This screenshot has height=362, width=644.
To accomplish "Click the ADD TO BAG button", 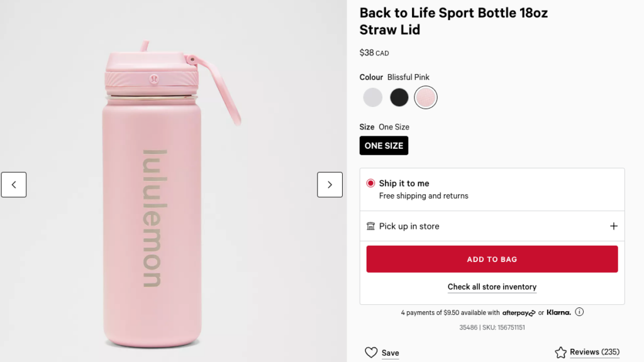I will [492, 258].
